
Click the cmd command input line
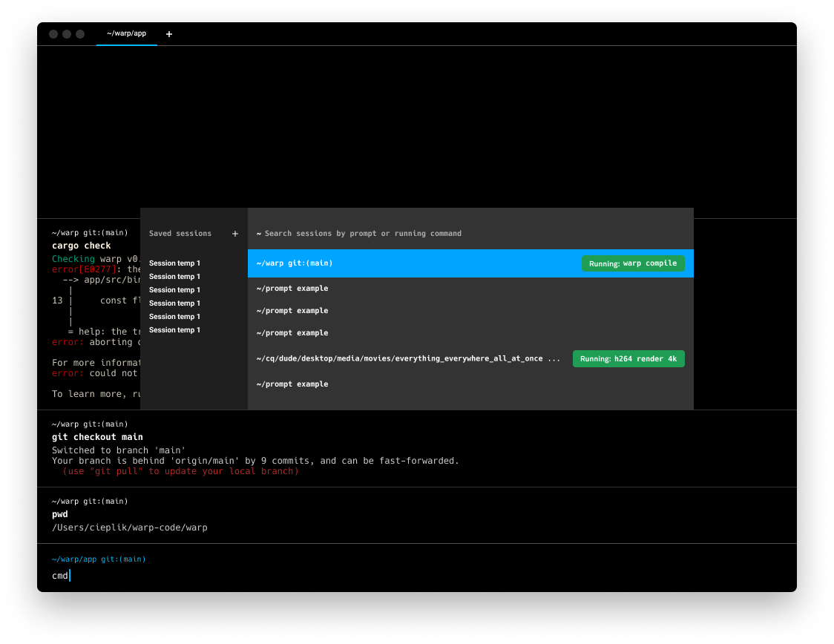click(223, 576)
